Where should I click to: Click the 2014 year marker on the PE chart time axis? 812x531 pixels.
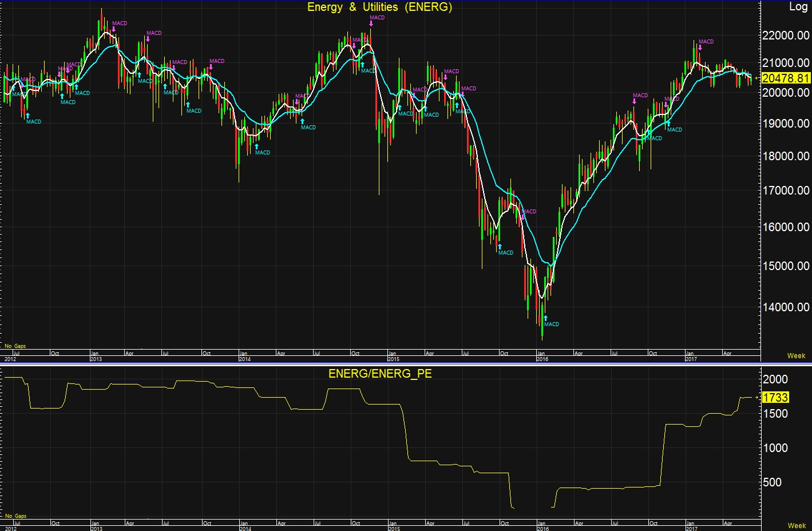coord(245,528)
